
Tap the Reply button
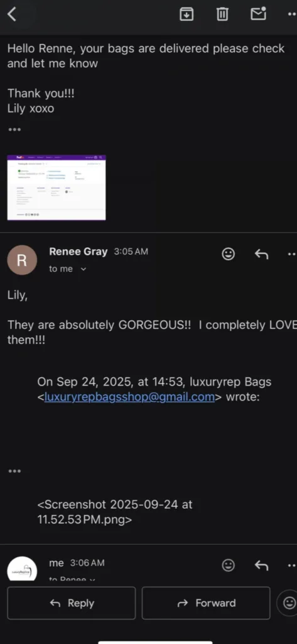tap(72, 603)
